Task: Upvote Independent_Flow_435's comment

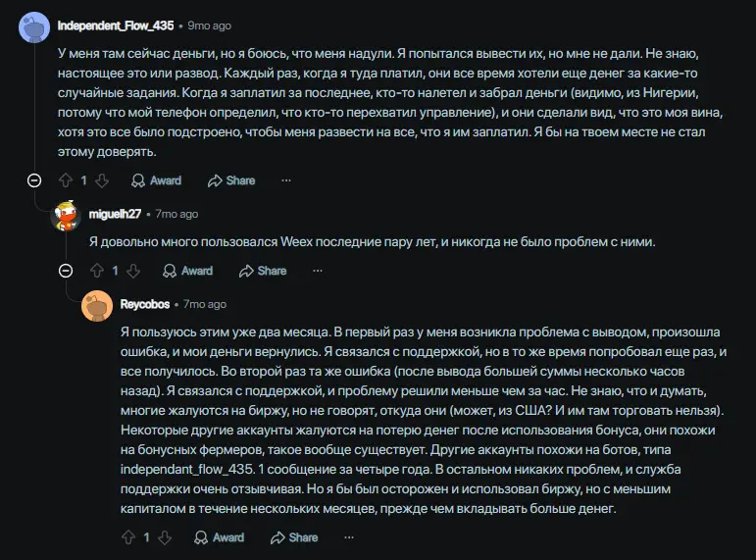Action: (x=66, y=180)
